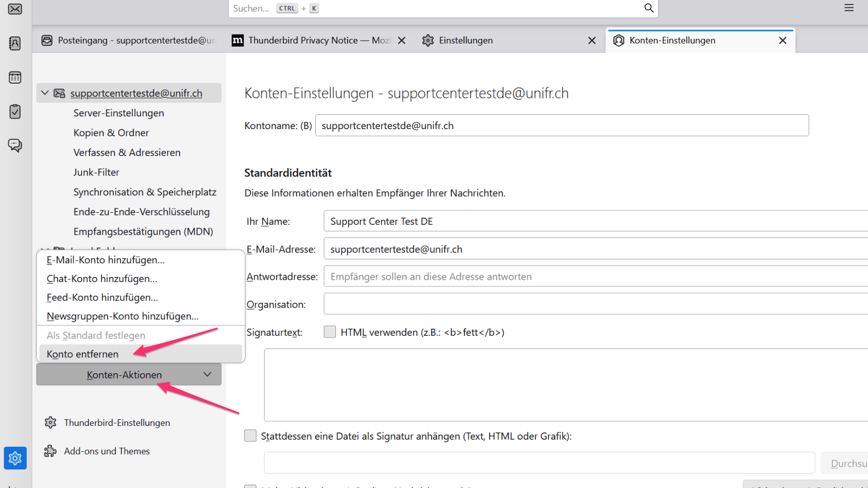Open the Address Book icon

tap(15, 43)
